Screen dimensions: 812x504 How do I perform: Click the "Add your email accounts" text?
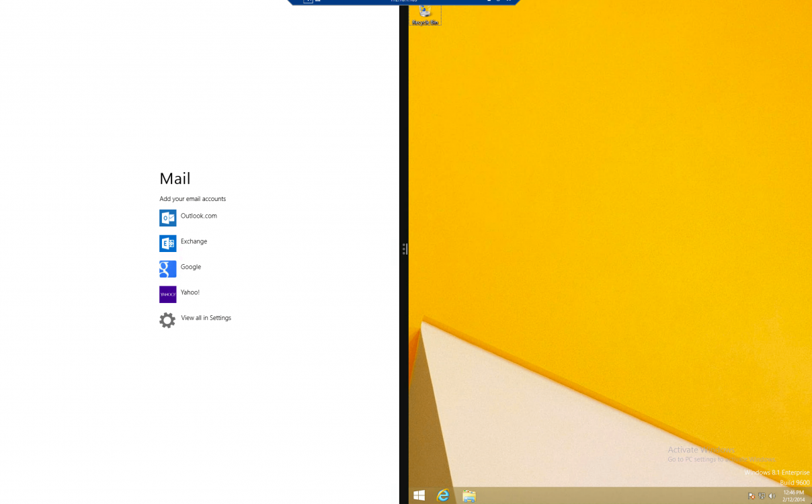(x=193, y=199)
